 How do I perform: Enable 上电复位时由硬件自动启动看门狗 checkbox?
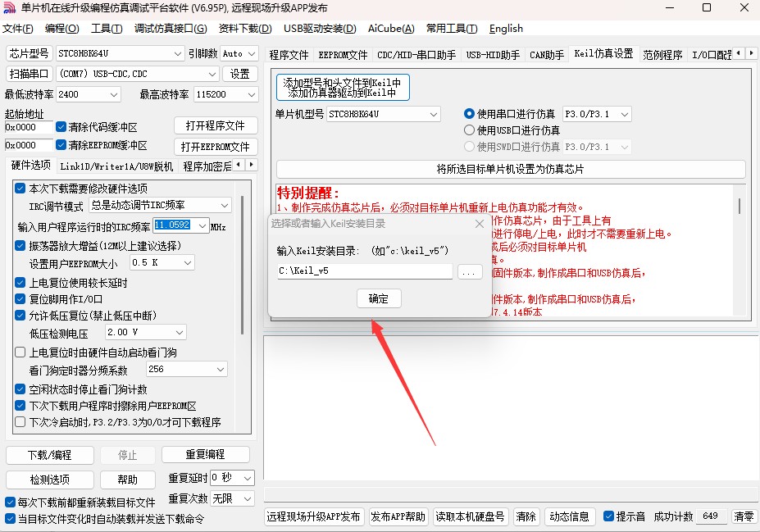(20, 352)
